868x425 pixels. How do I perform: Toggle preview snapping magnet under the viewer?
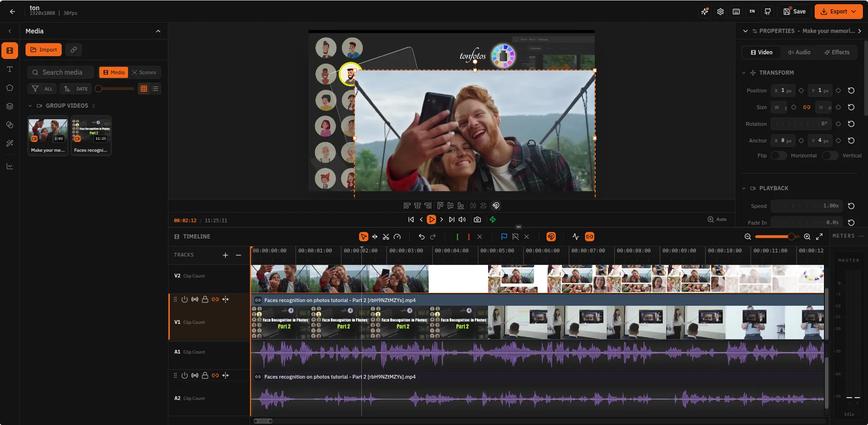coord(495,206)
